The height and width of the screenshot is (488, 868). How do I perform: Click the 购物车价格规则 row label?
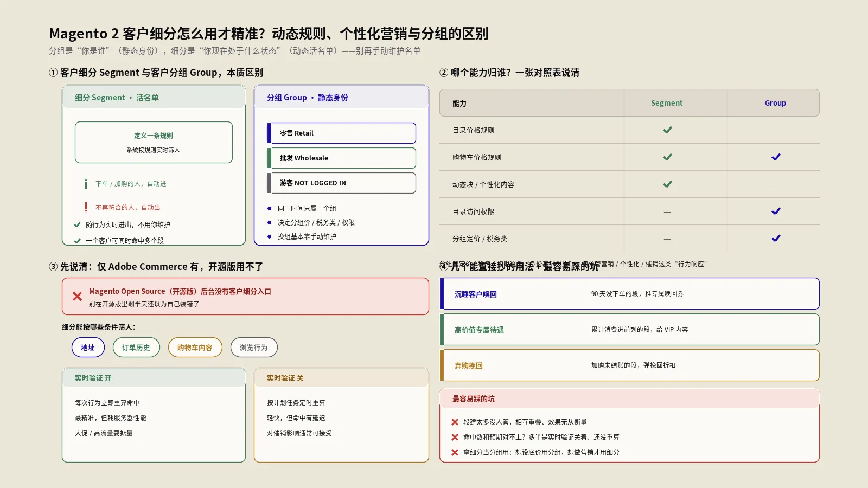pyautogui.click(x=477, y=157)
